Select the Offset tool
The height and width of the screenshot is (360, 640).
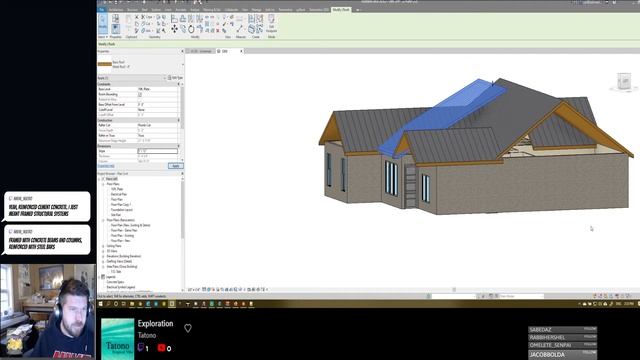pyautogui.click(x=183, y=19)
